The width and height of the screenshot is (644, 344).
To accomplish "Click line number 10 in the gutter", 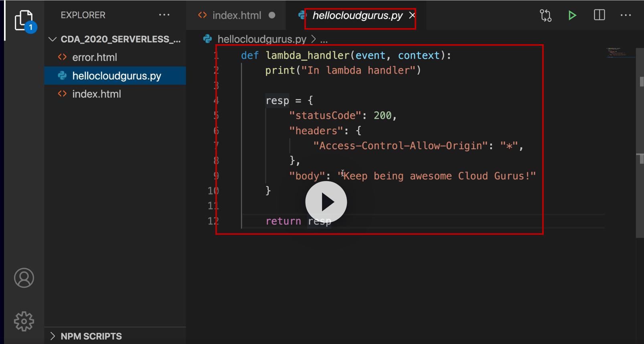I will (213, 191).
